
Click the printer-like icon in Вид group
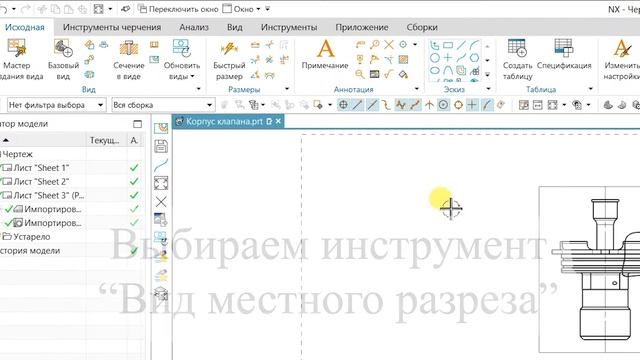point(104,44)
